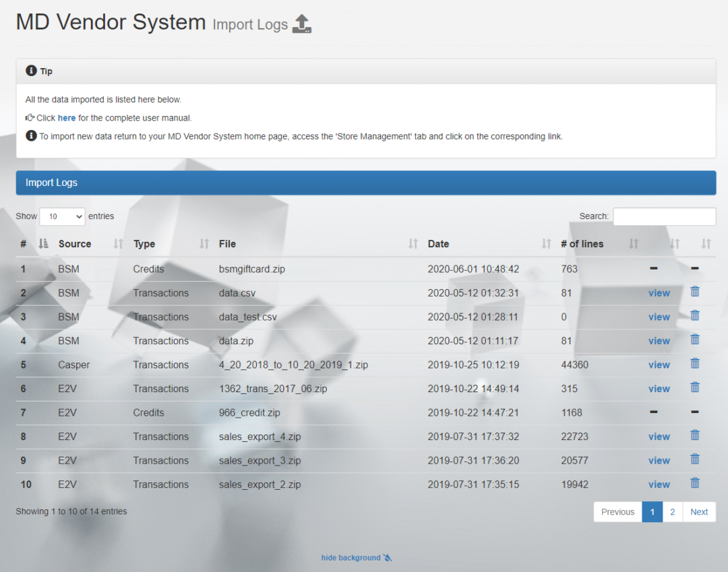The height and width of the screenshot is (572, 728).
Task: Open the Show entries dropdown
Action: [x=62, y=216]
